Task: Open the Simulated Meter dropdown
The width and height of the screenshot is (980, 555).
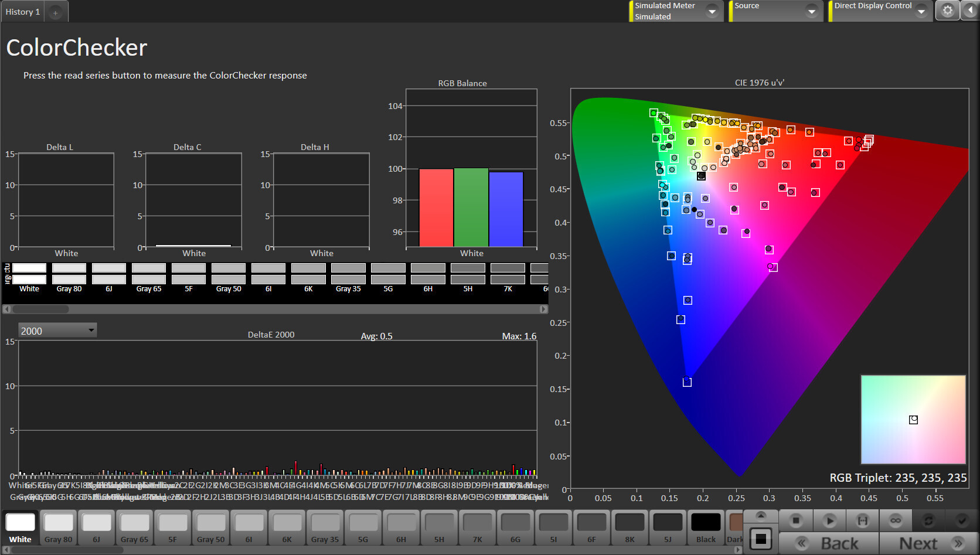Action: click(712, 11)
